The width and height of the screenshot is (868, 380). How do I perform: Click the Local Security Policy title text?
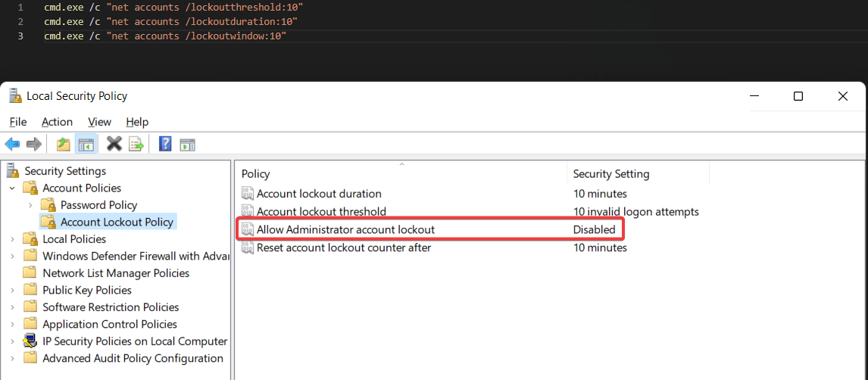pos(77,96)
